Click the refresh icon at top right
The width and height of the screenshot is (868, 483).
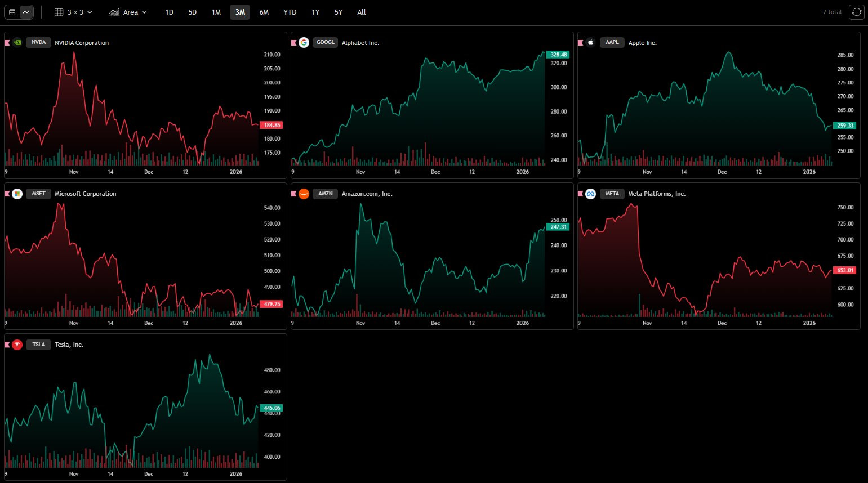pyautogui.click(x=856, y=12)
